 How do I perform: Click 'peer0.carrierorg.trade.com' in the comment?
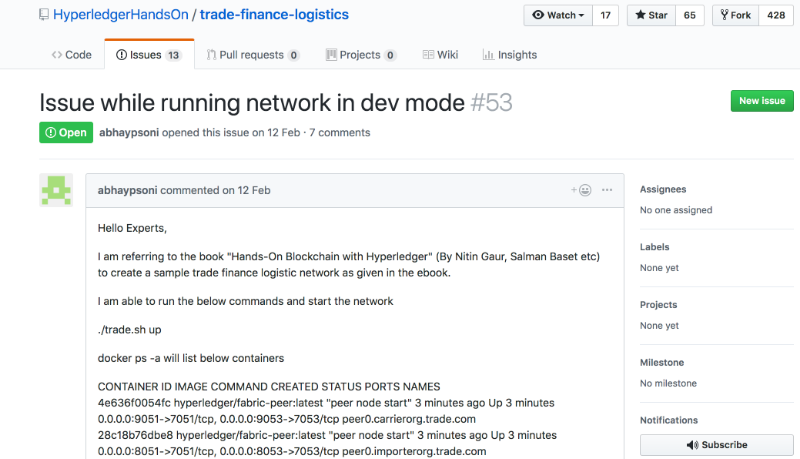click(409, 419)
